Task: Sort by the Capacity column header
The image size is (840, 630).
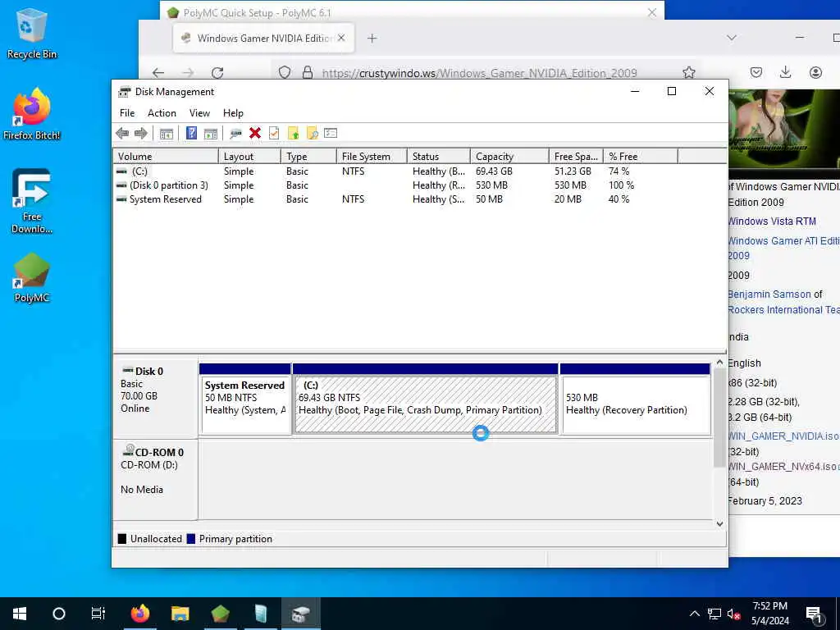Action: pos(509,157)
